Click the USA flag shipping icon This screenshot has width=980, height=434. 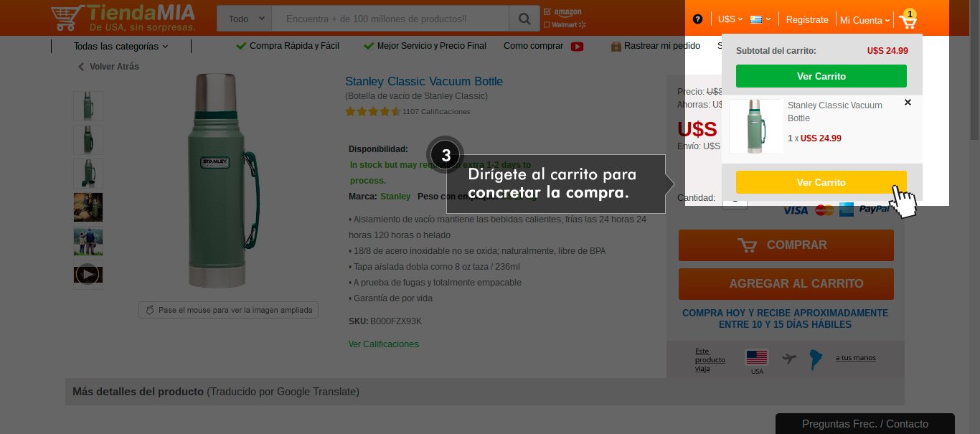(x=757, y=357)
